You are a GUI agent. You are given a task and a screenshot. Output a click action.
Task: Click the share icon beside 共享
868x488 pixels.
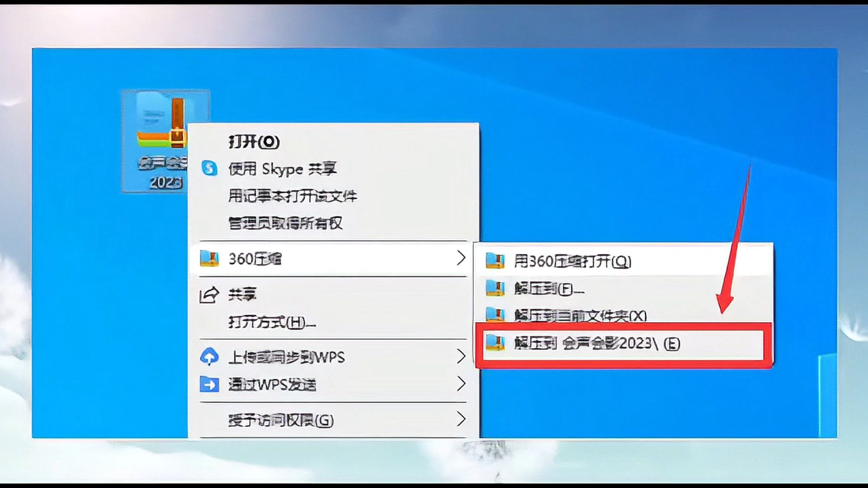coord(209,295)
